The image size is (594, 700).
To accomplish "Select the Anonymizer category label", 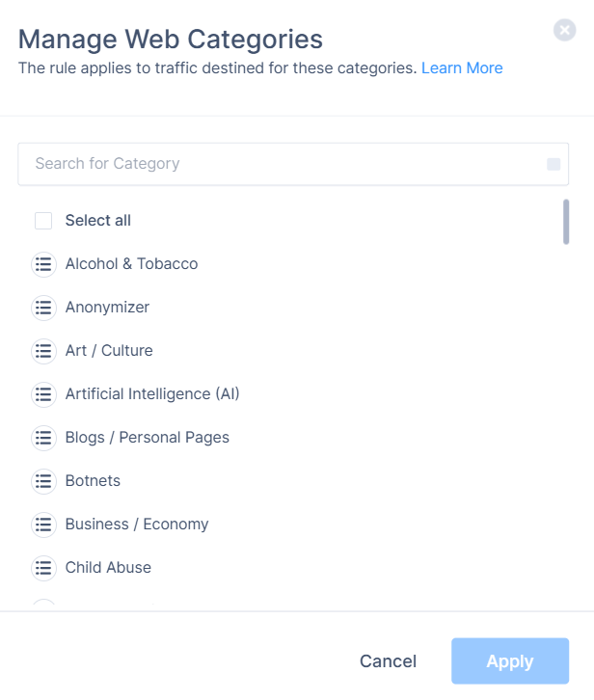I will click(x=107, y=308).
